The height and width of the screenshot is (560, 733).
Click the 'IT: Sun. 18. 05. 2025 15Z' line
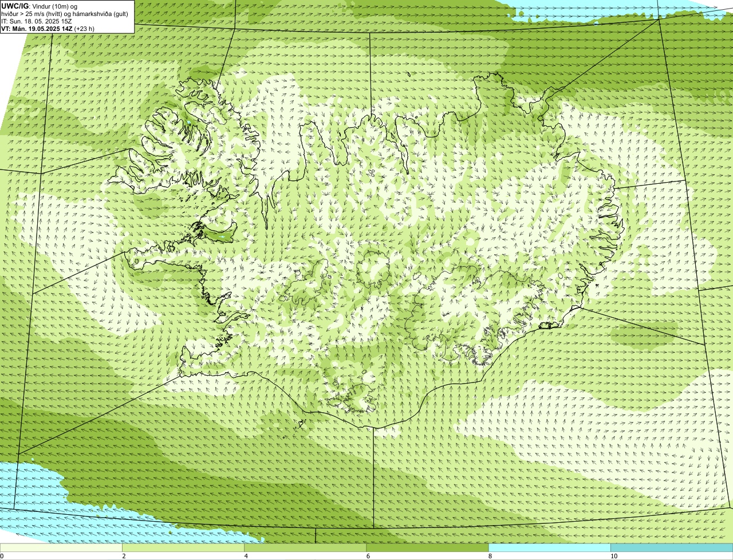pos(38,21)
